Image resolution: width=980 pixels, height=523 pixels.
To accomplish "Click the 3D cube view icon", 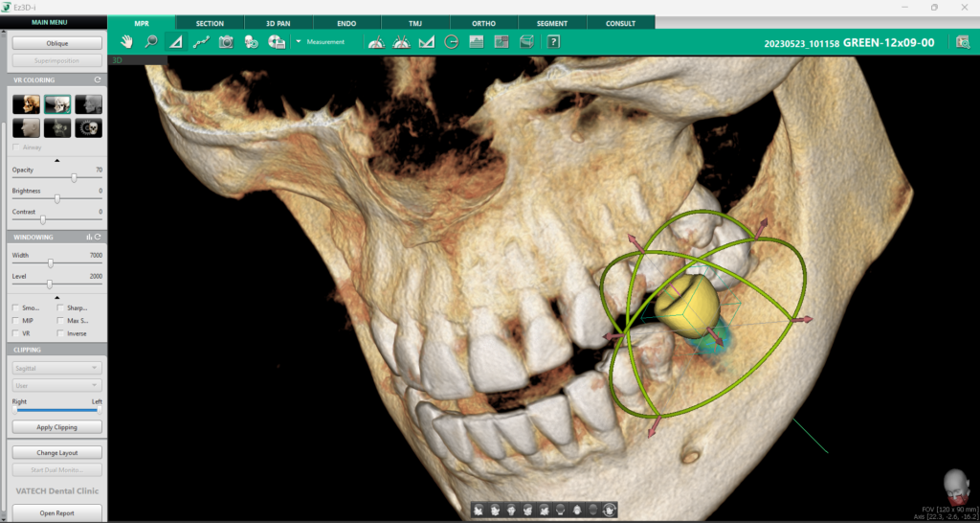I will 526,42.
